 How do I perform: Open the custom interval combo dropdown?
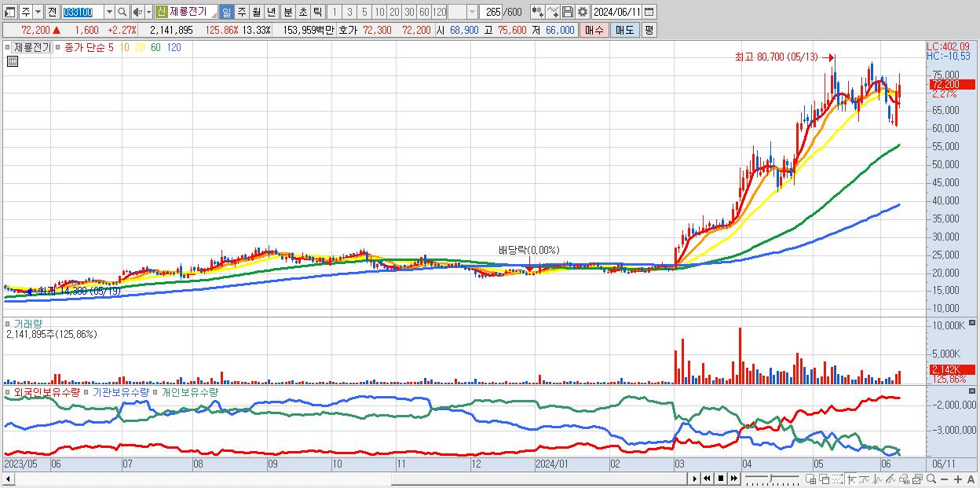[472, 12]
